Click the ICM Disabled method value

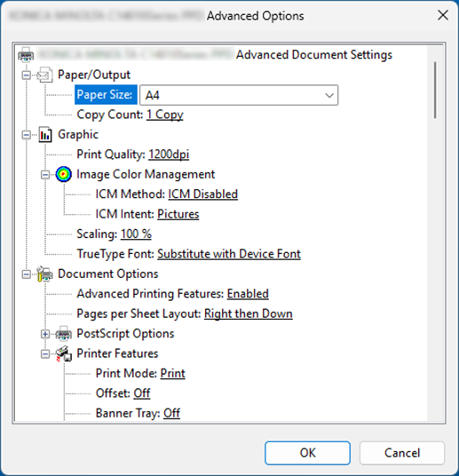tap(202, 194)
